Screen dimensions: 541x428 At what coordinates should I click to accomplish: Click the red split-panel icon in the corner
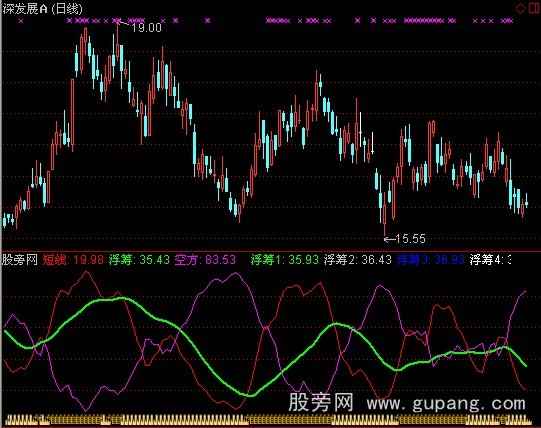pos(533,9)
